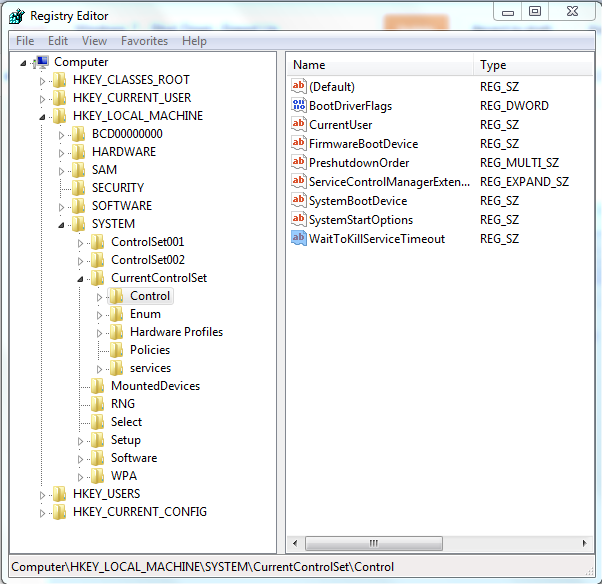
Task: Open the File menu
Action: pyautogui.click(x=25, y=41)
